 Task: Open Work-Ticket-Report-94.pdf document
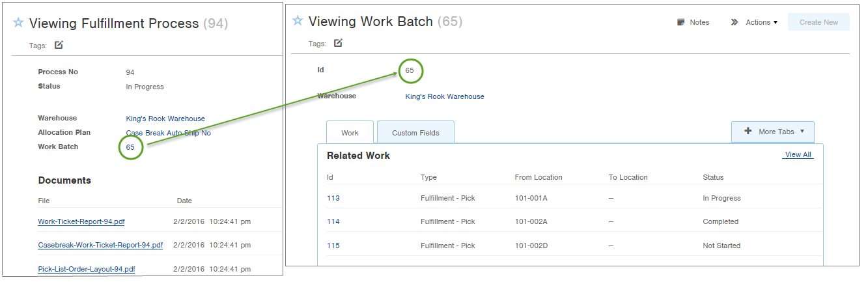pyautogui.click(x=81, y=221)
